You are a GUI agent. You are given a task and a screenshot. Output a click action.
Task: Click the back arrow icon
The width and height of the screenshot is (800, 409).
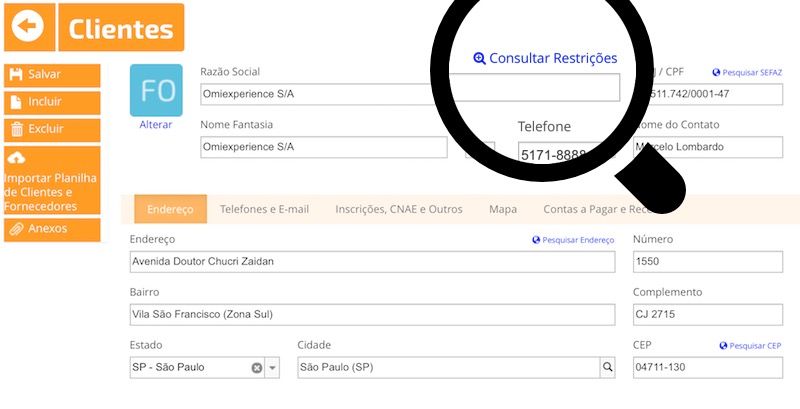29,27
